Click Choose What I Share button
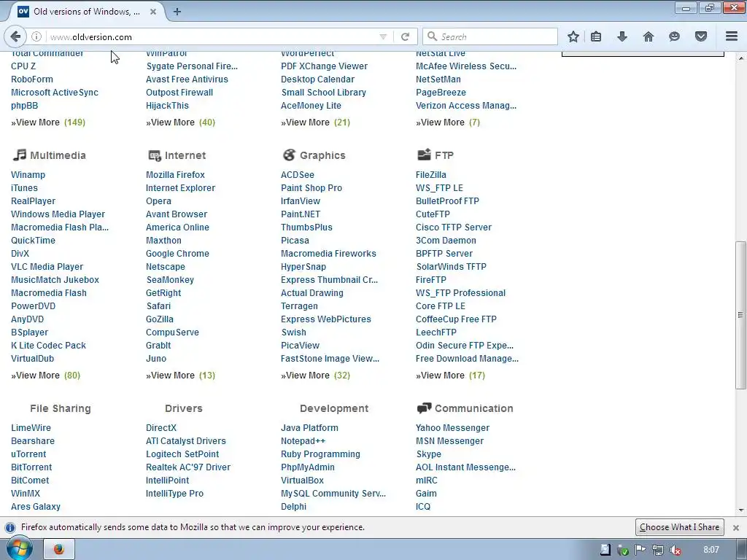The image size is (747, 560). pos(680,527)
